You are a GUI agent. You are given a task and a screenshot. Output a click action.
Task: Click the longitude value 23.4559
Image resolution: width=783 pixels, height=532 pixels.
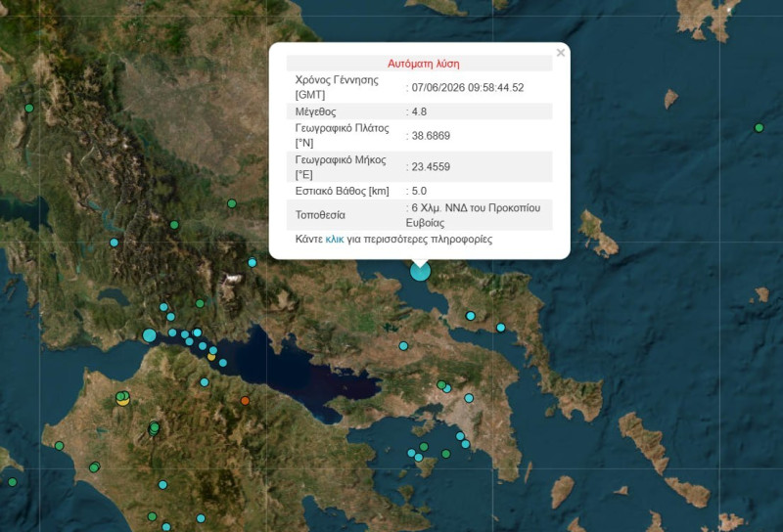coord(431,166)
